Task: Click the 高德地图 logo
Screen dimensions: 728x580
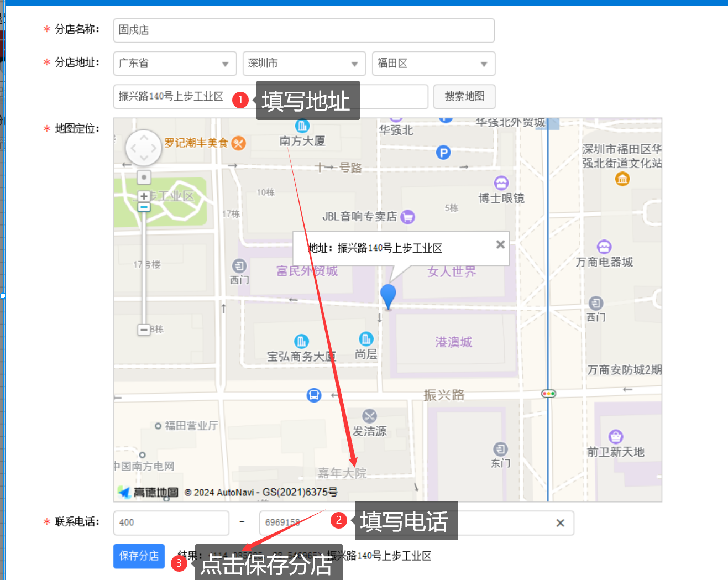Action: click(x=148, y=492)
